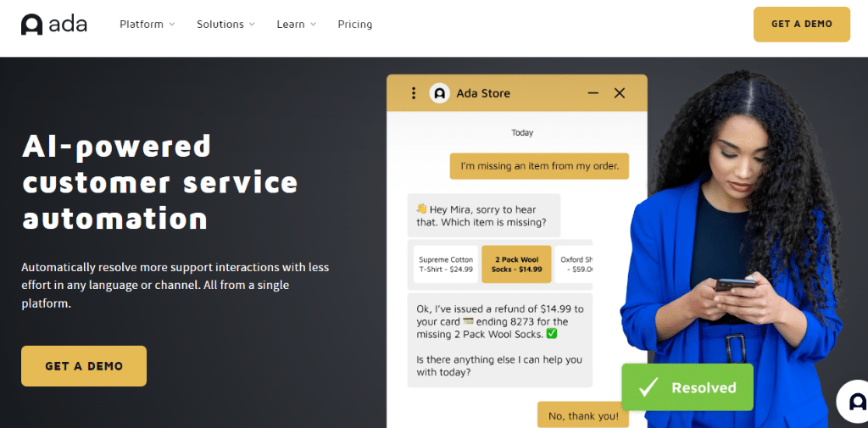Screen dimensions: 868x428
Task: Click the hero Get a Demo button
Action: (84, 366)
